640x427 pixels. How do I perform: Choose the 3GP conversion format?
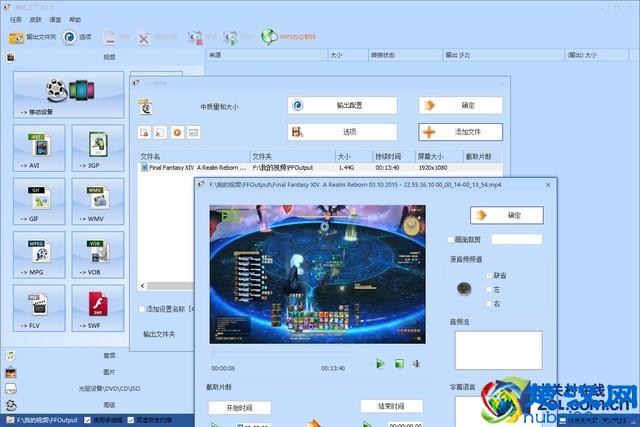pos(98,148)
